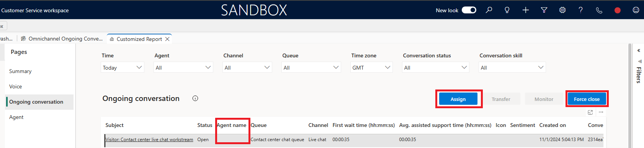Close the Customized Report tab
The height and width of the screenshot is (148, 644).
(x=167, y=39)
